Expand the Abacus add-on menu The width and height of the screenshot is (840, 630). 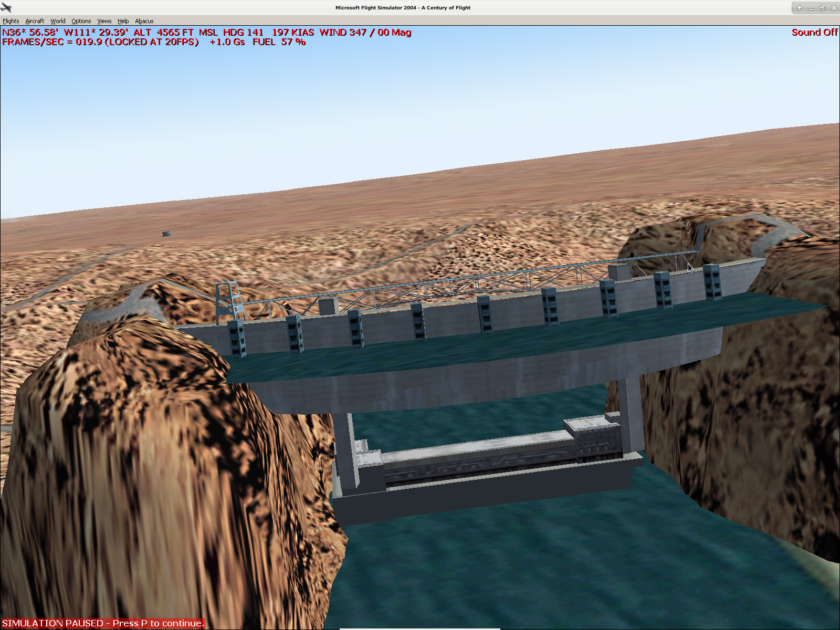click(x=144, y=21)
